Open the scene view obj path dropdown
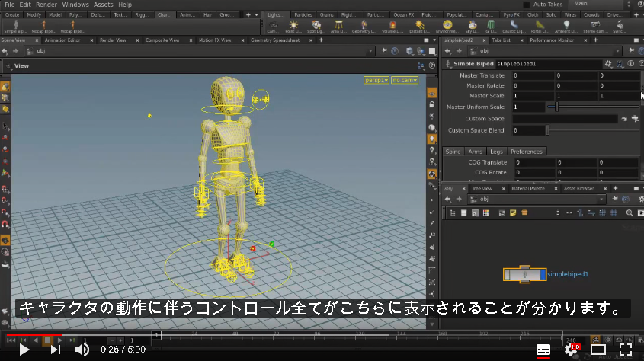The height and width of the screenshot is (361, 644). pos(370,51)
